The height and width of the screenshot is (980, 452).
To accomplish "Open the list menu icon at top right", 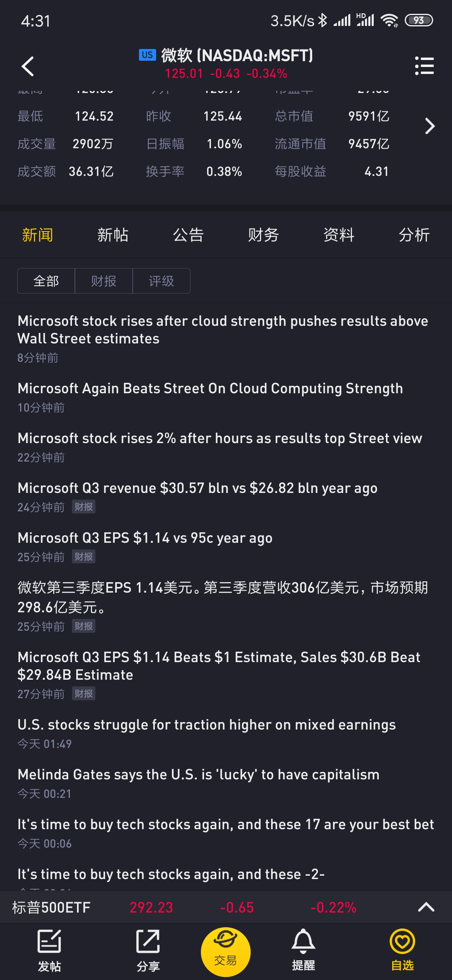I will click(424, 66).
